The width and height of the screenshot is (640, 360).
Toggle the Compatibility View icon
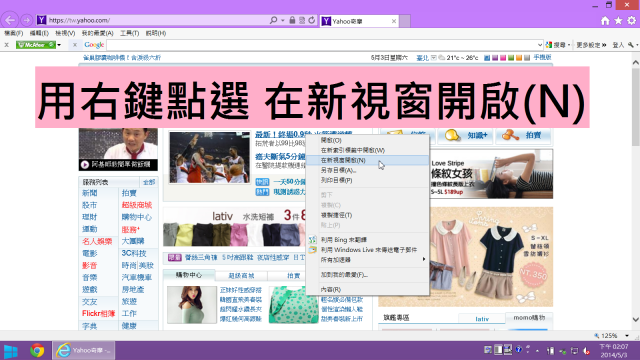pos(302,20)
